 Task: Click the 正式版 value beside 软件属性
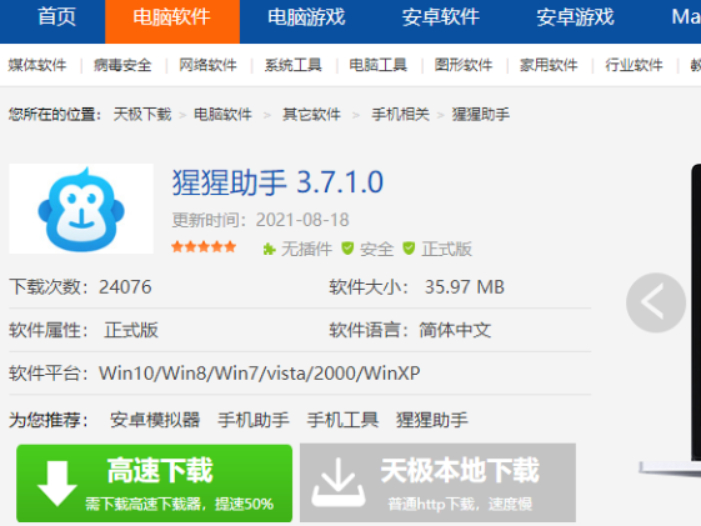click(131, 330)
